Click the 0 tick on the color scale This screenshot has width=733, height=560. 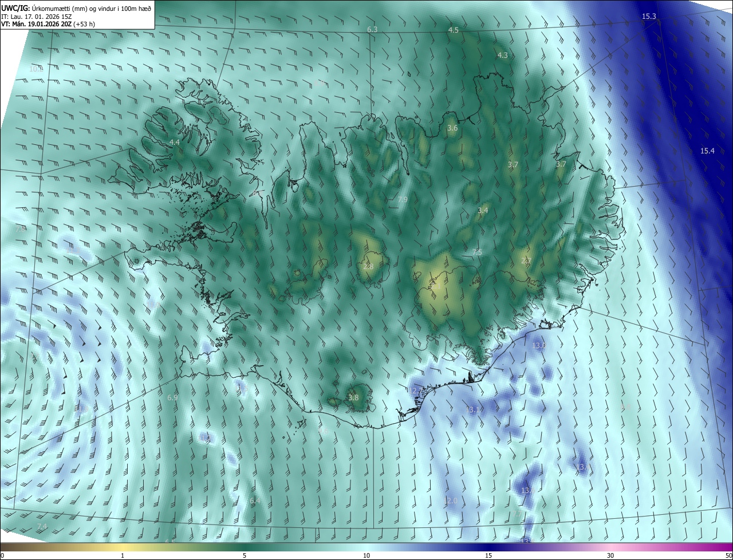[x=2, y=555]
